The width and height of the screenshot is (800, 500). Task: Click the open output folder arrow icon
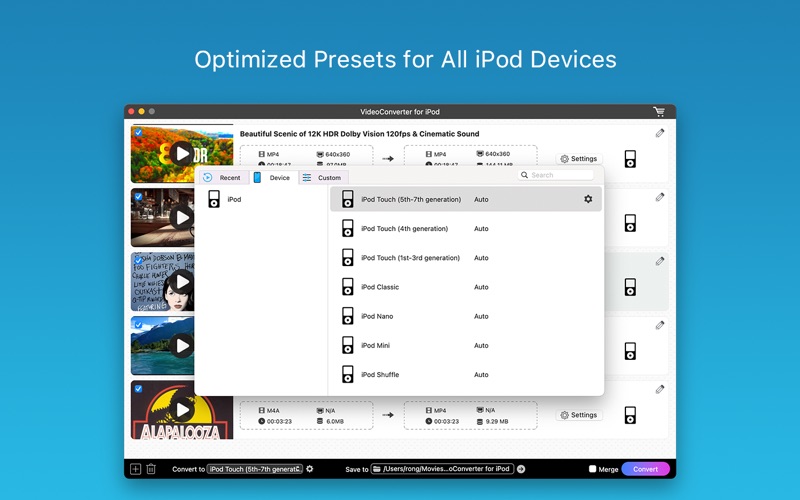coord(521,469)
